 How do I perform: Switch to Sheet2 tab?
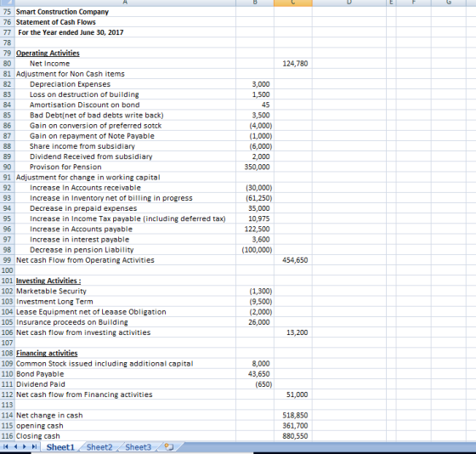click(x=99, y=447)
